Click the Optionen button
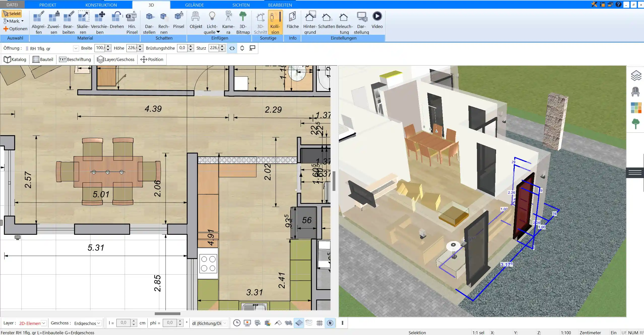This screenshot has width=644, height=335. click(15, 29)
